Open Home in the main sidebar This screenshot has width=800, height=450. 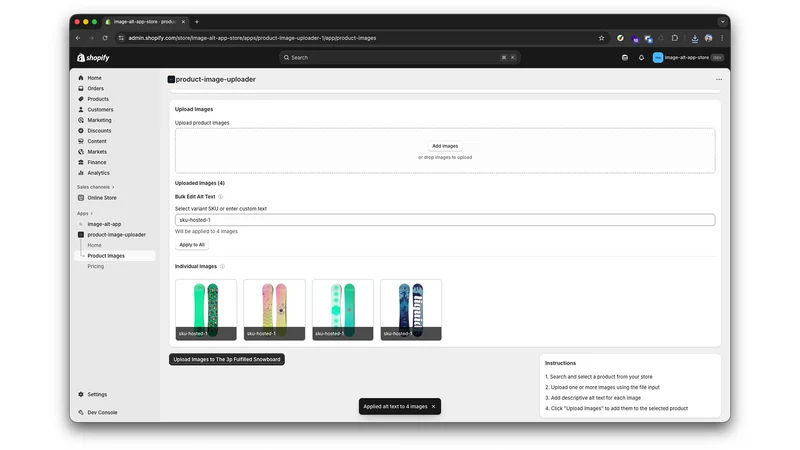94,78
